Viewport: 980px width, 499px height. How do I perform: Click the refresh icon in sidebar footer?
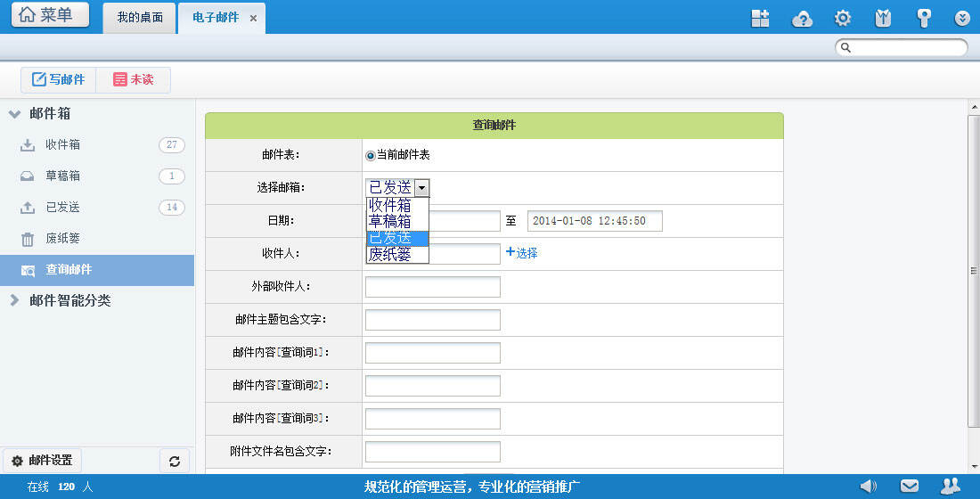coord(175,461)
